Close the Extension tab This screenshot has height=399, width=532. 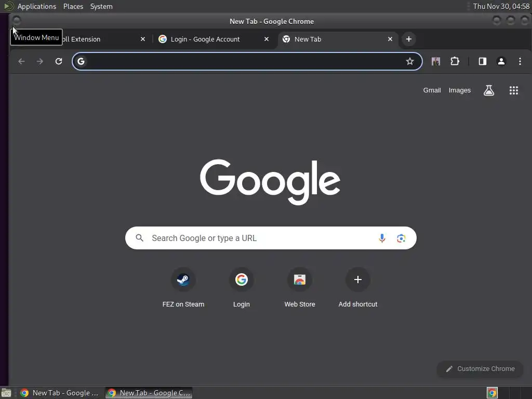[x=143, y=39]
